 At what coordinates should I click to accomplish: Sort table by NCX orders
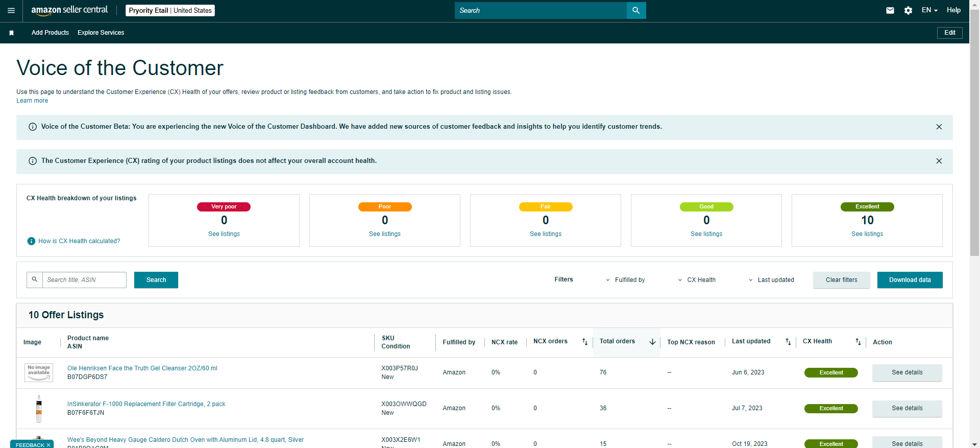click(x=585, y=342)
